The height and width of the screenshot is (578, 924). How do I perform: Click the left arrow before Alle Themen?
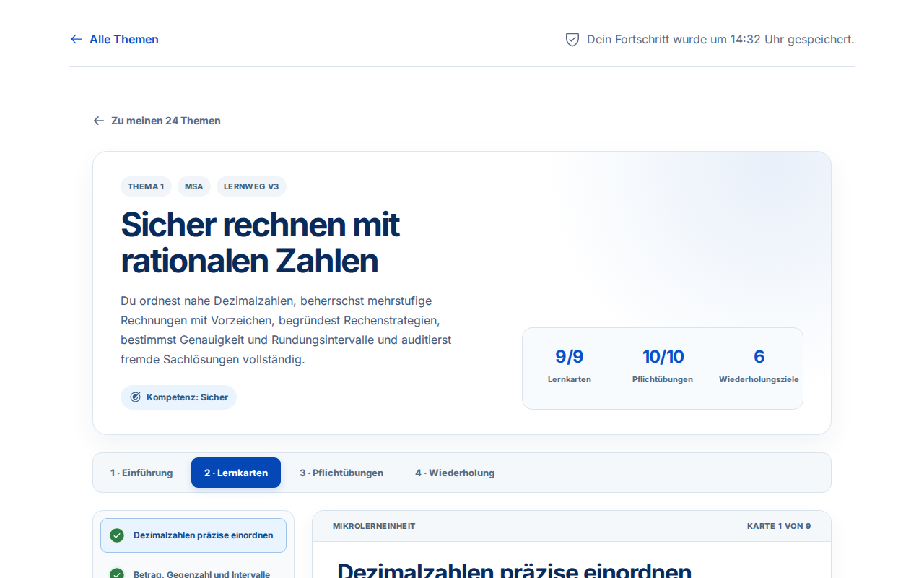(76, 39)
